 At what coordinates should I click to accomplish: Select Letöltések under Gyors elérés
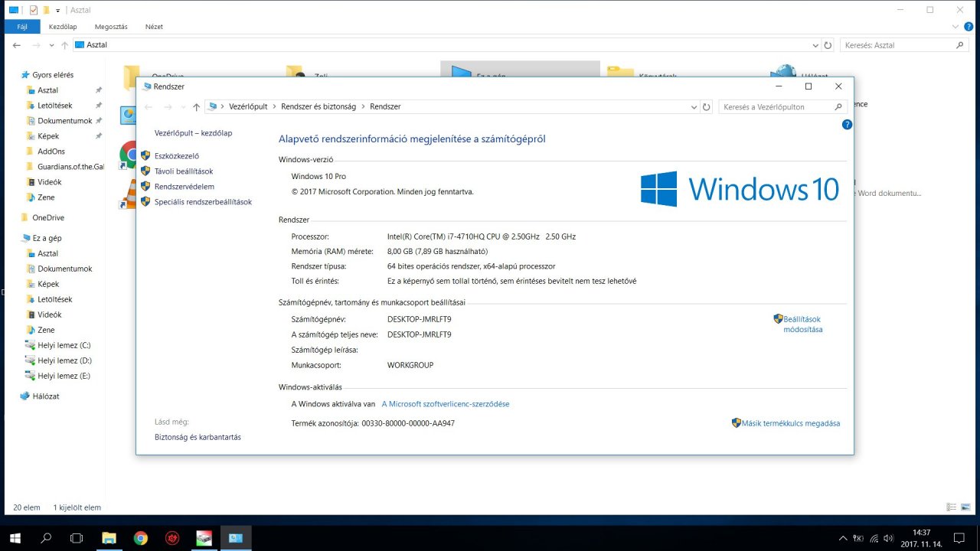click(55, 106)
